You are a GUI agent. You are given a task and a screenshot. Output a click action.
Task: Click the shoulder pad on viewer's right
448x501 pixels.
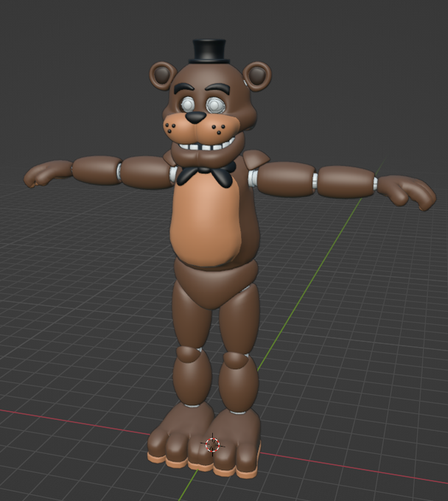[256, 160]
